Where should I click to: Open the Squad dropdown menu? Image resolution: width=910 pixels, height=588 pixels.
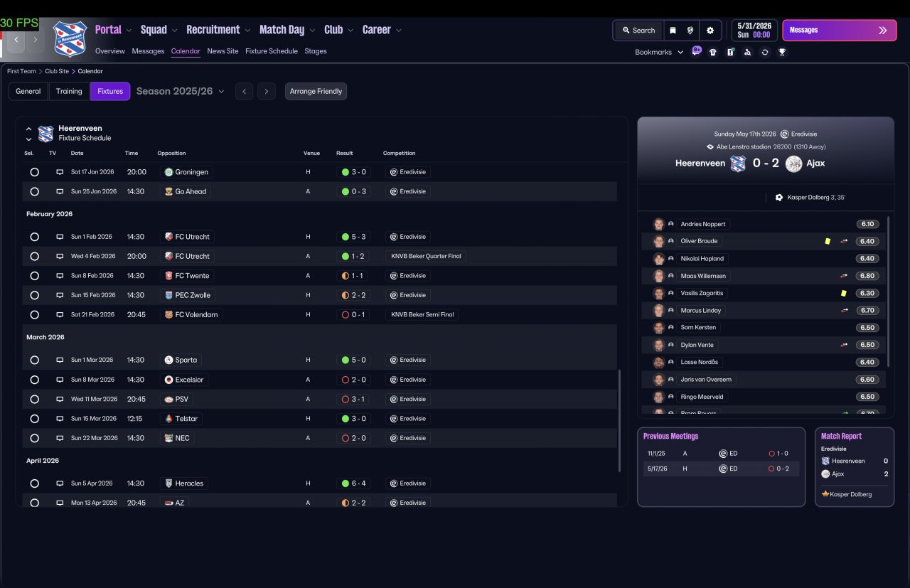(159, 30)
